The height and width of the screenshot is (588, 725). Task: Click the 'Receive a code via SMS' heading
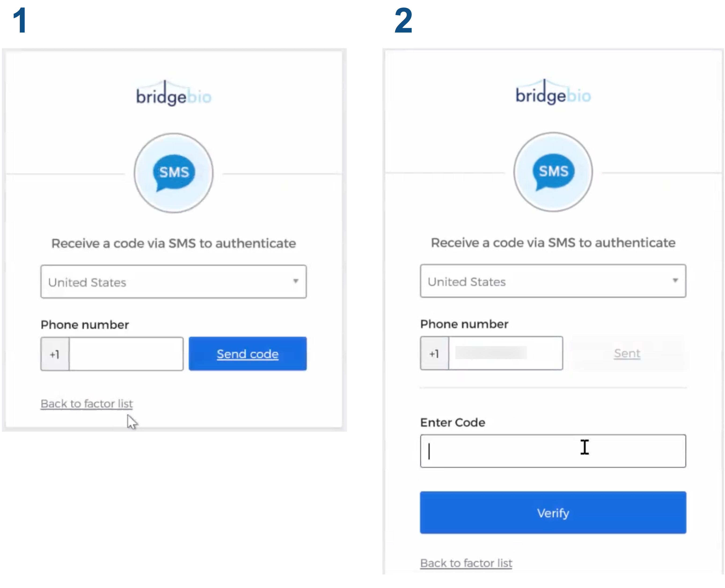[x=173, y=243]
